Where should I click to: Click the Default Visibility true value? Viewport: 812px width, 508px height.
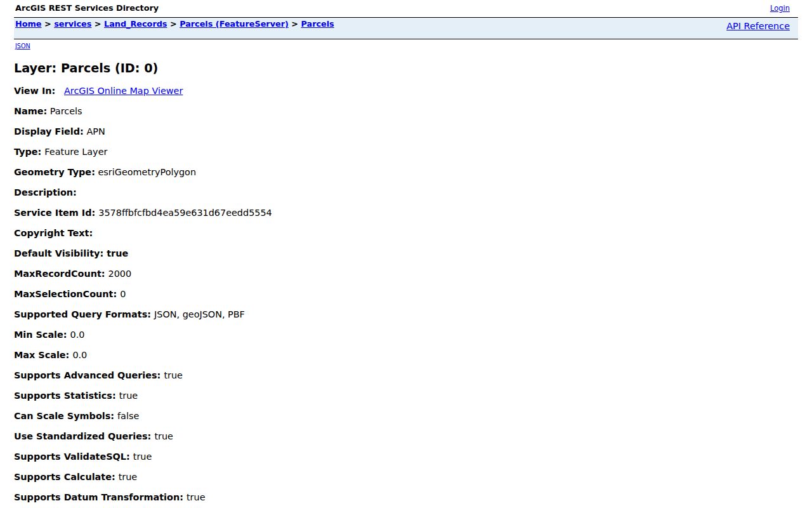[117, 253]
